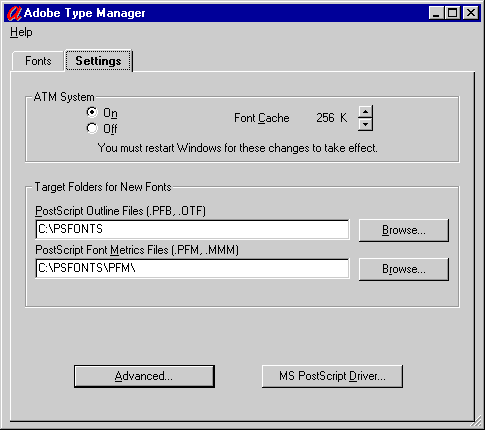Open MS PostScript Driver settings
The image size is (485, 430).
pyautogui.click(x=332, y=376)
